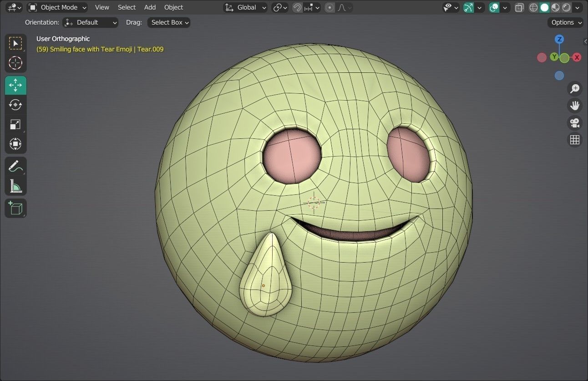Open proportional editing falloff menu

(345, 7)
